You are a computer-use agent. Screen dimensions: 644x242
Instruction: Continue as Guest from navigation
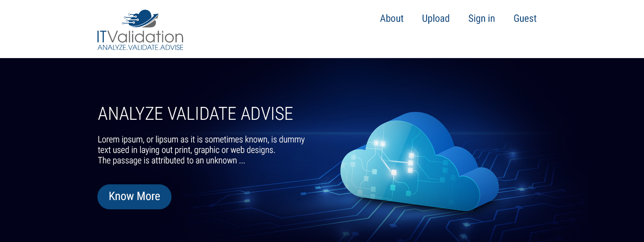[x=525, y=19]
